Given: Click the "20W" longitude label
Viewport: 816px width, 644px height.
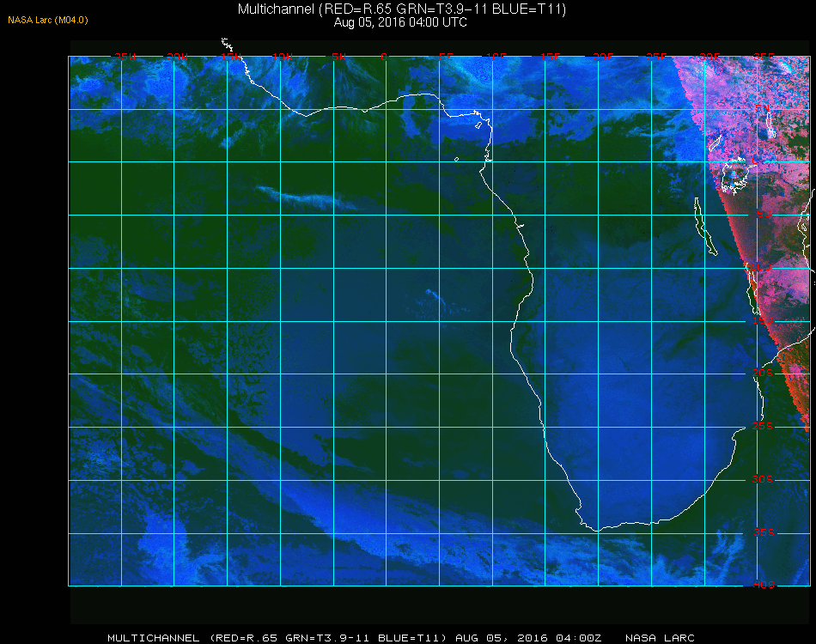Looking at the screenshot, I should click(178, 57).
